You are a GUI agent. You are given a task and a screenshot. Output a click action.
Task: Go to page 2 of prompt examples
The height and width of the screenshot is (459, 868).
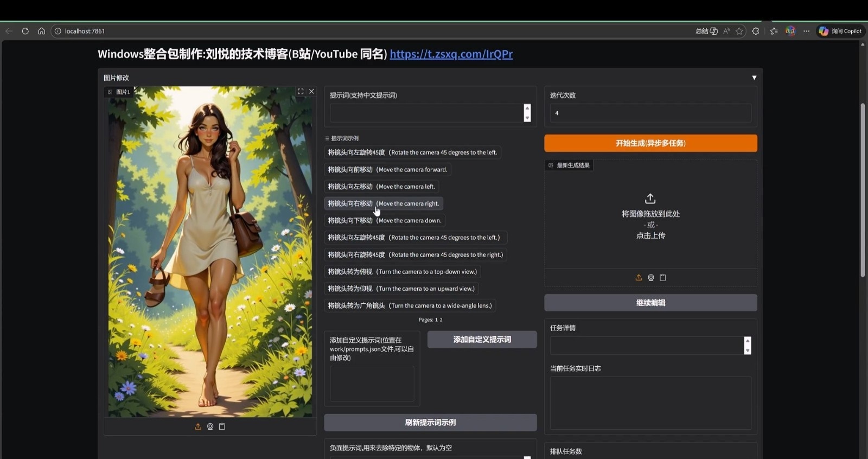(x=441, y=320)
